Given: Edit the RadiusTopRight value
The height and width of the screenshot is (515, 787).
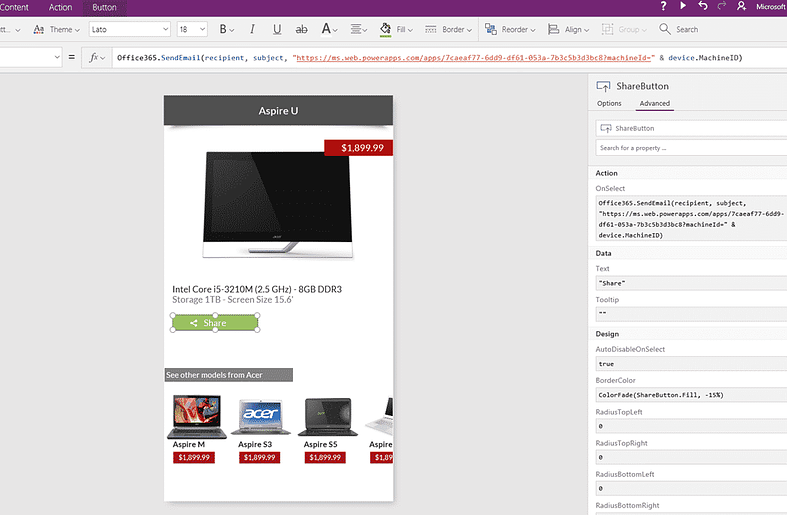Looking at the screenshot, I should click(691, 457).
